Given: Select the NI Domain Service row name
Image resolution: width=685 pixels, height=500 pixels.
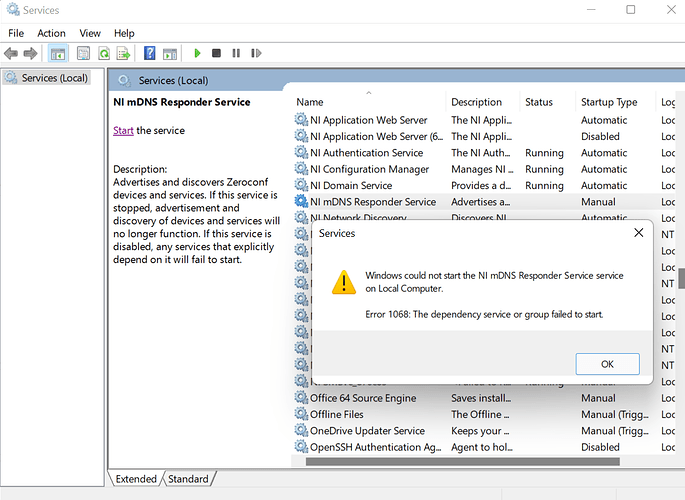Looking at the screenshot, I should tap(351, 186).
